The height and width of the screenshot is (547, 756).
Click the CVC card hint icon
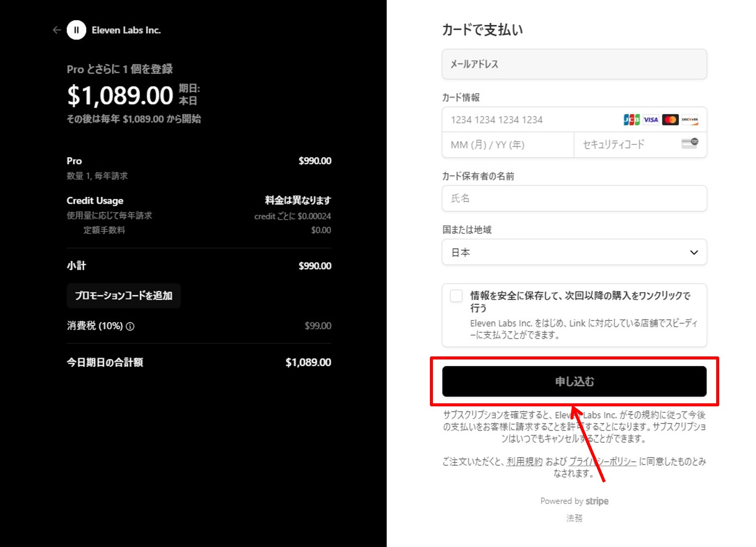click(689, 144)
